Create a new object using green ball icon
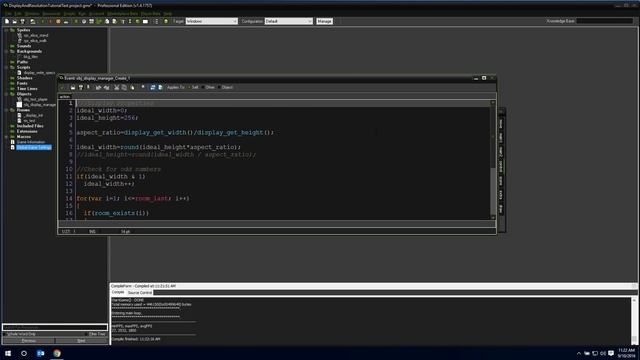This screenshot has height=360, width=640. pyautogui.click(x=138, y=21)
